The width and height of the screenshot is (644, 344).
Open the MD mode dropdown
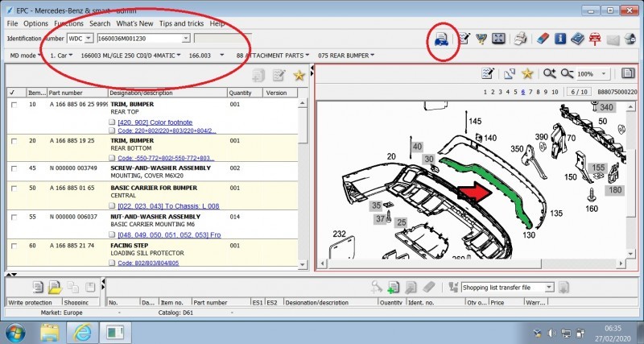tap(25, 55)
